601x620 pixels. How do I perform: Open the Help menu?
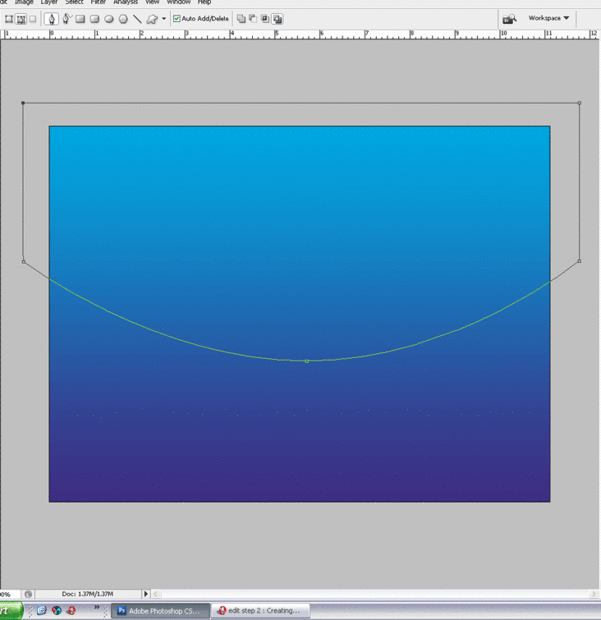pyautogui.click(x=204, y=2)
